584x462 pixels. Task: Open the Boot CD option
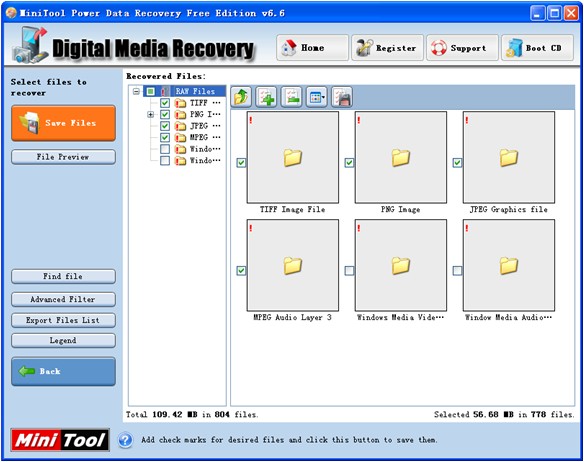click(x=537, y=48)
